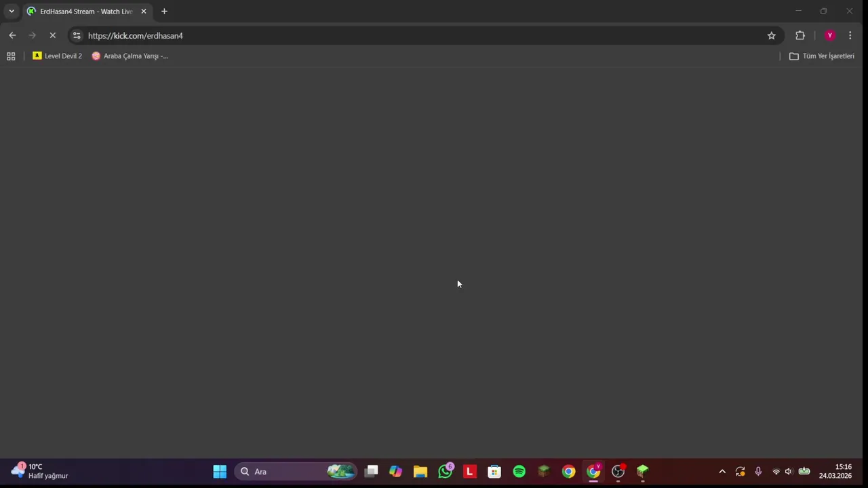Open the clock showing 15:16

835,471
